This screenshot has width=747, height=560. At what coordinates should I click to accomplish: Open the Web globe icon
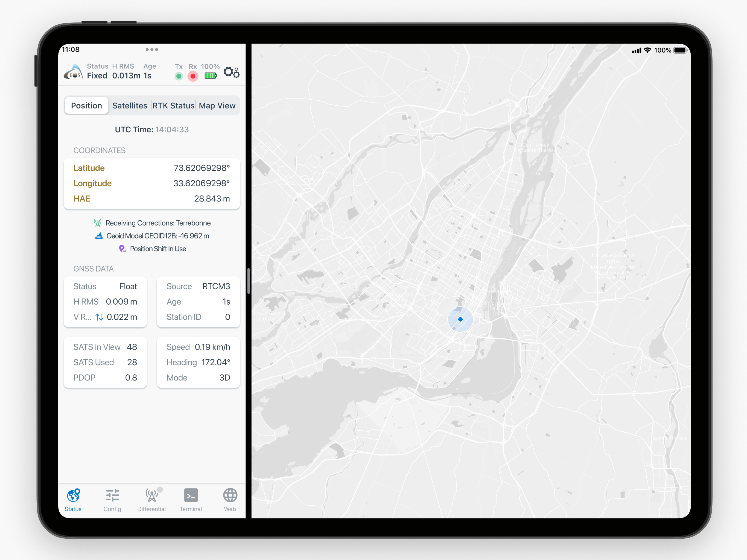click(x=230, y=495)
